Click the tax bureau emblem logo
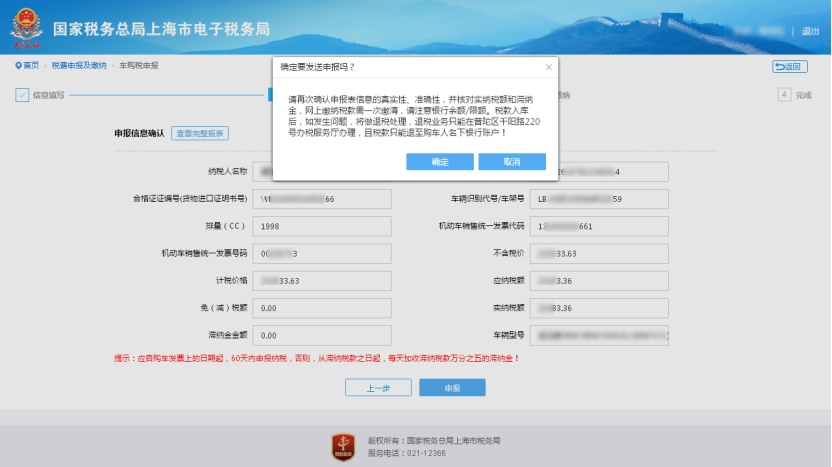The image size is (832, 467). tap(25, 28)
